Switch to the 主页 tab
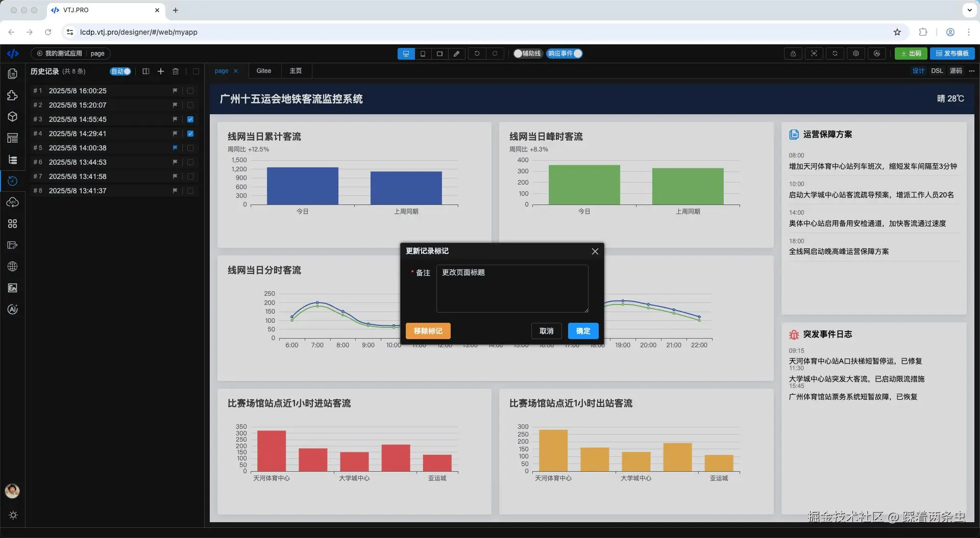The image size is (980, 538). [x=296, y=71]
